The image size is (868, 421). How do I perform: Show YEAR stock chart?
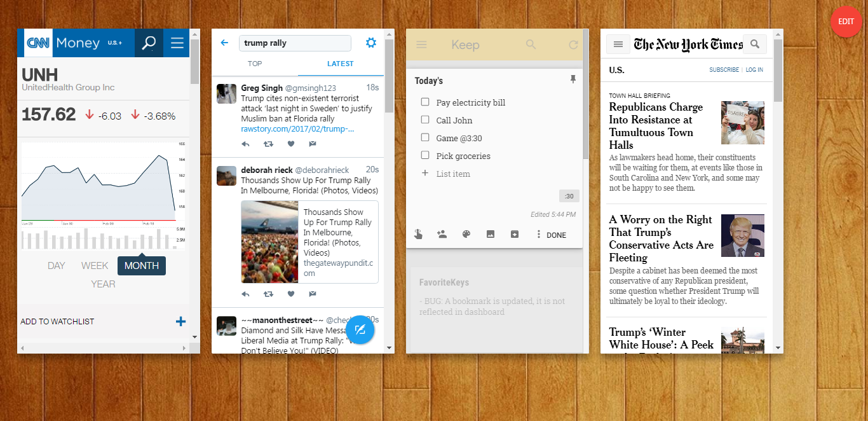tap(103, 284)
